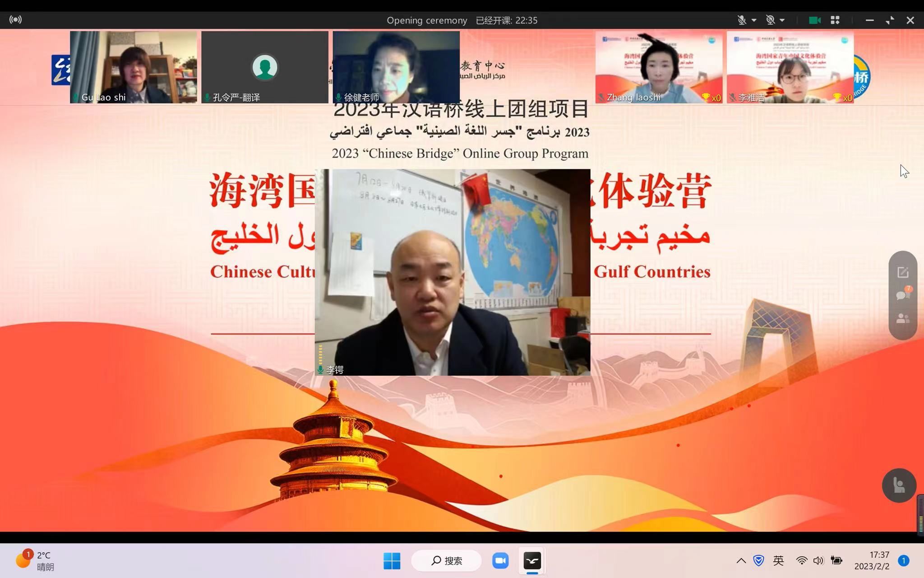Click the raise hand round button
The image size is (924, 578).
[899, 485]
